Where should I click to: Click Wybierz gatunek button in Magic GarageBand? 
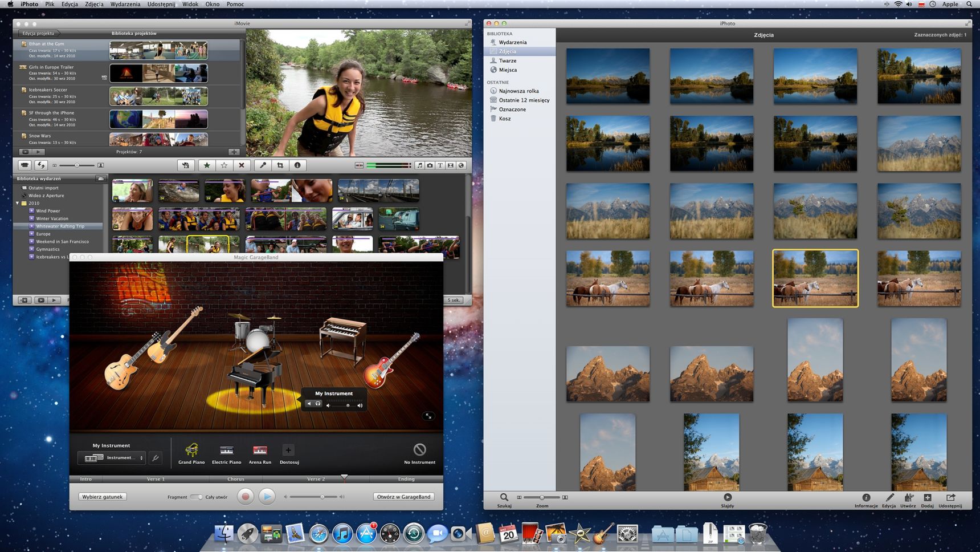(103, 497)
